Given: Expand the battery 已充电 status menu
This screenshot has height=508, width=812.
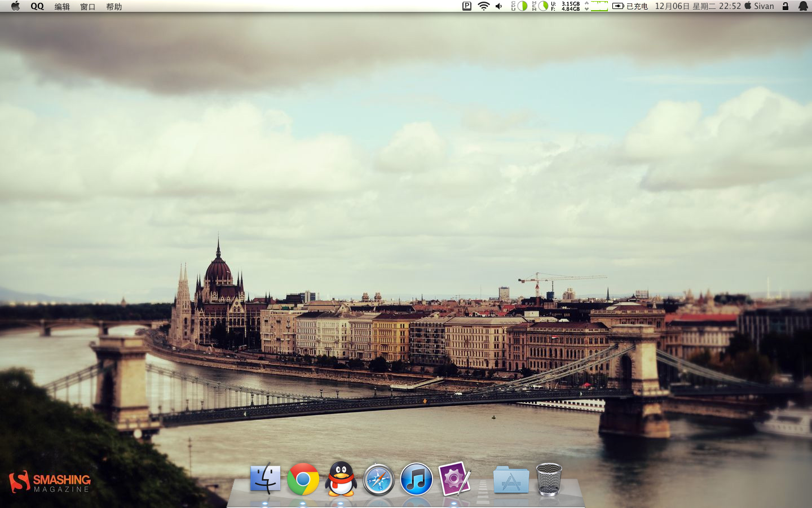Looking at the screenshot, I should point(630,6).
